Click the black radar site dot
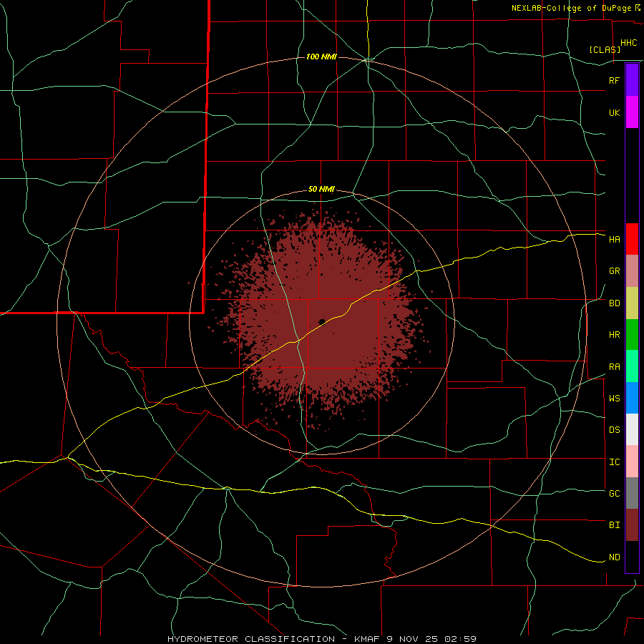This screenshot has height=644, width=644. point(321,321)
